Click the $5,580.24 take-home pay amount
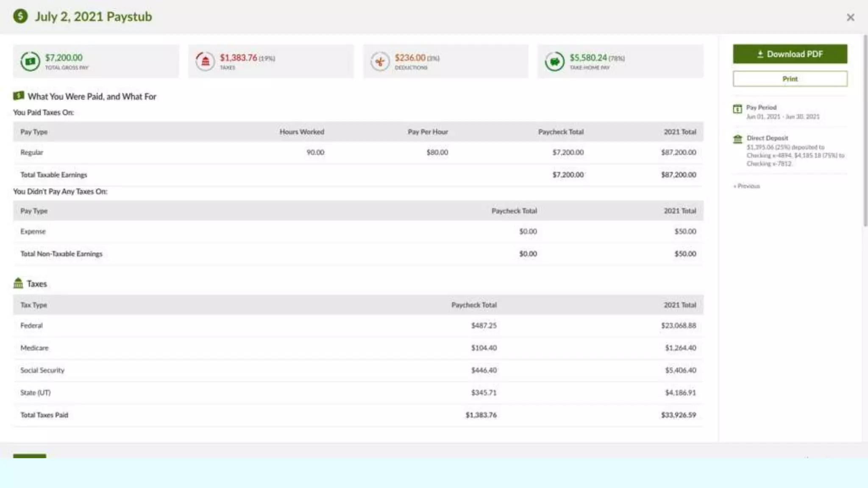The image size is (868, 488). (x=588, y=58)
